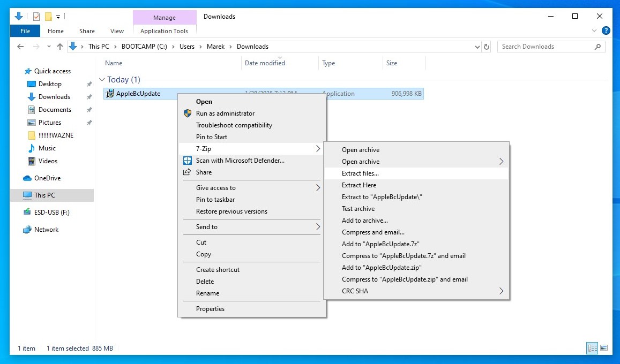Switch to the Home ribbon tab
Image resolution: width=620 pixels, height=364 pixels.
[x=56, y=31]
